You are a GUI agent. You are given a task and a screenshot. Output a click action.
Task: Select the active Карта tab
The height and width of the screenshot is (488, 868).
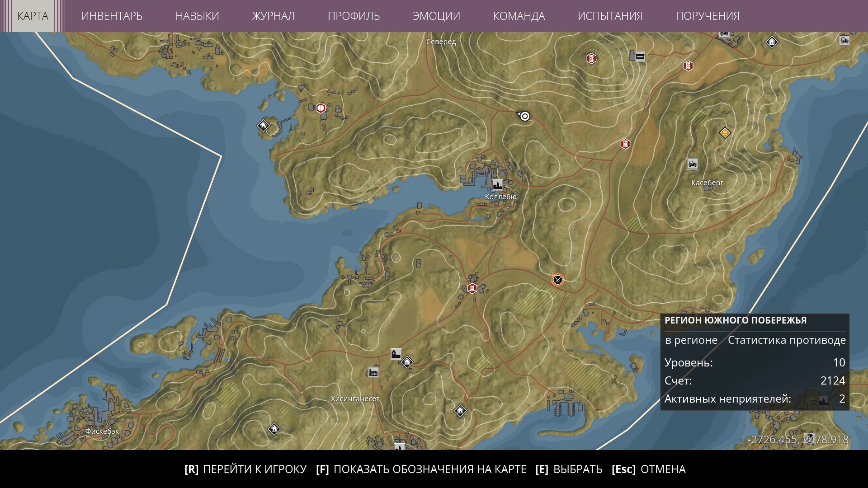[33, 16]
